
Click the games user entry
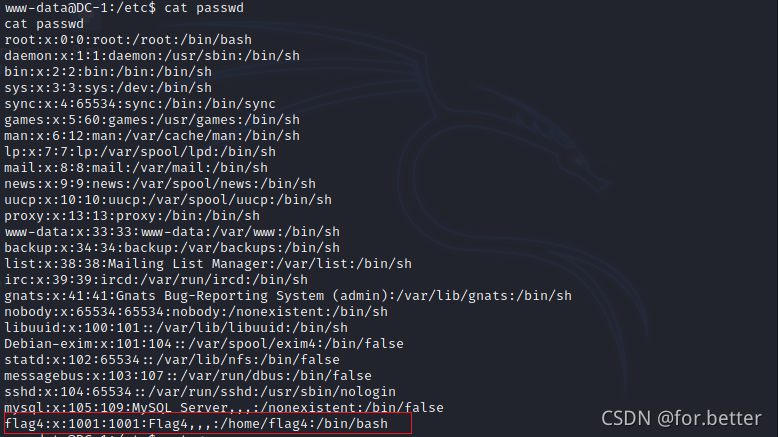[152, 120]
